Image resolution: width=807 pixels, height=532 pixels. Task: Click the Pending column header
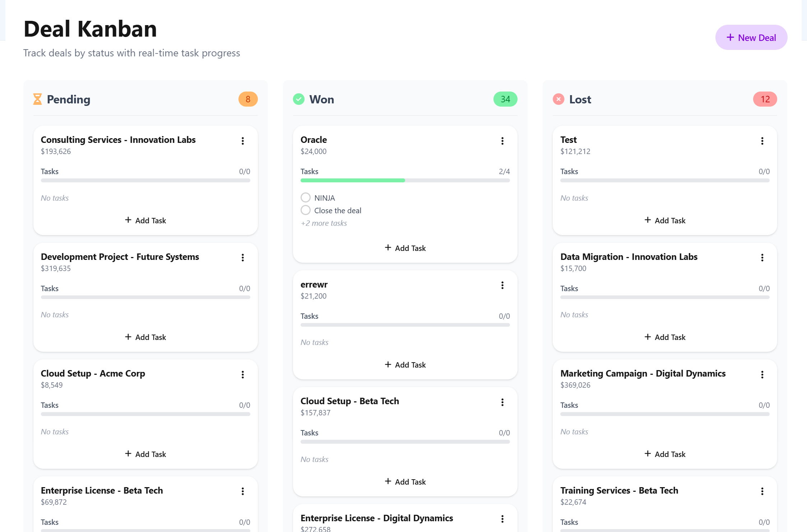(x=69, y=99)
